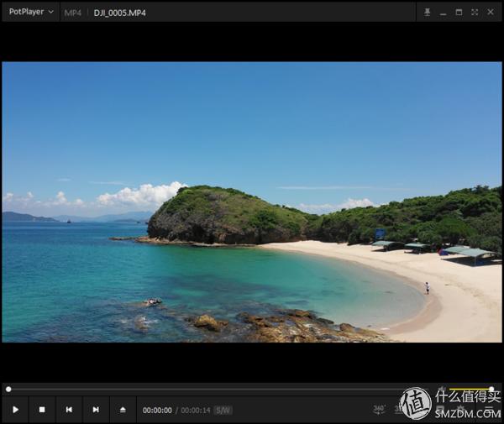Enable 360° video mode

(380, 409)
